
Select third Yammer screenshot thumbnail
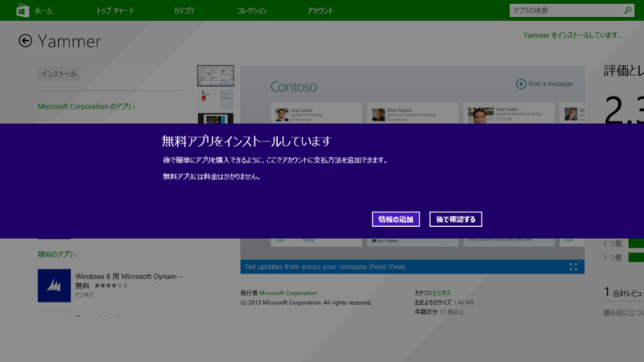[x=216, y=118]
